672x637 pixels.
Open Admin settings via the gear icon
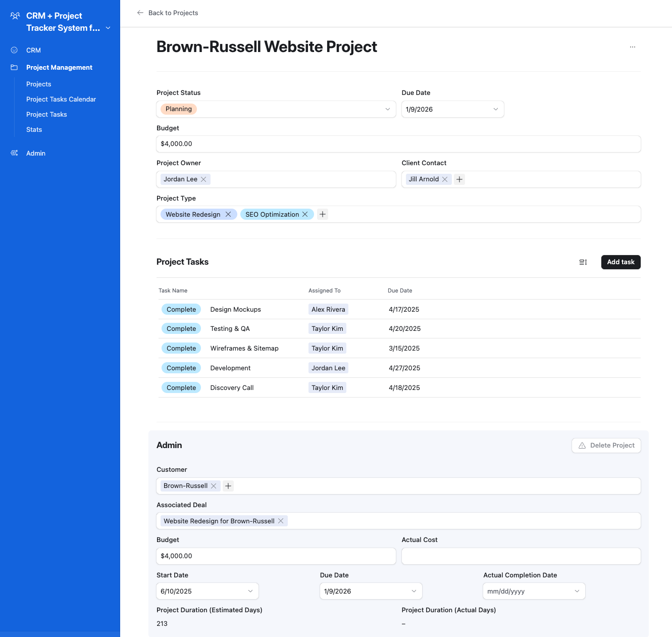(x=14, y=153)
